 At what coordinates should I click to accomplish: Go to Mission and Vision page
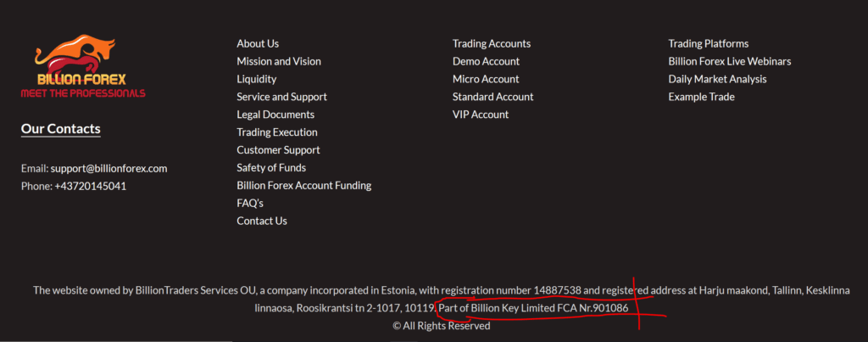point(279,61)
